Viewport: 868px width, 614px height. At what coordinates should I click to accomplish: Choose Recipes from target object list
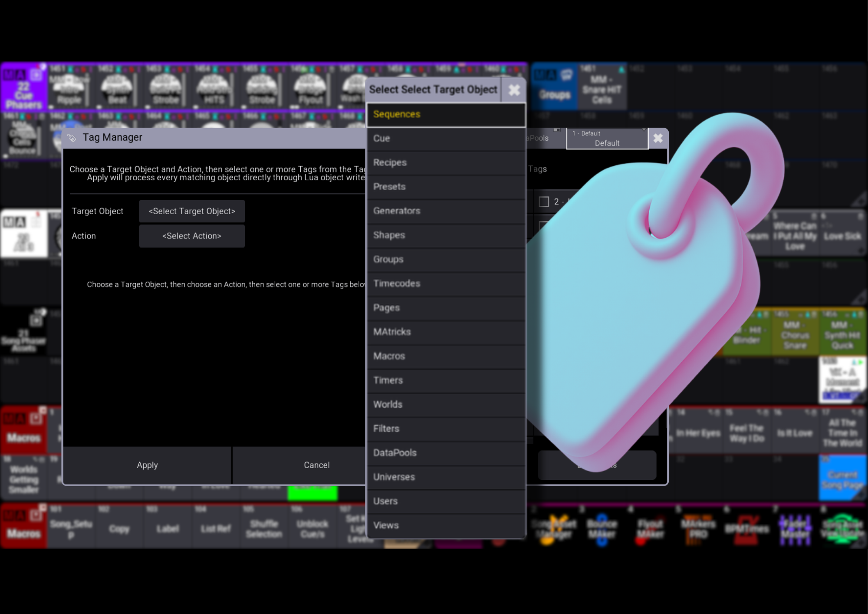tap(446, 163)
